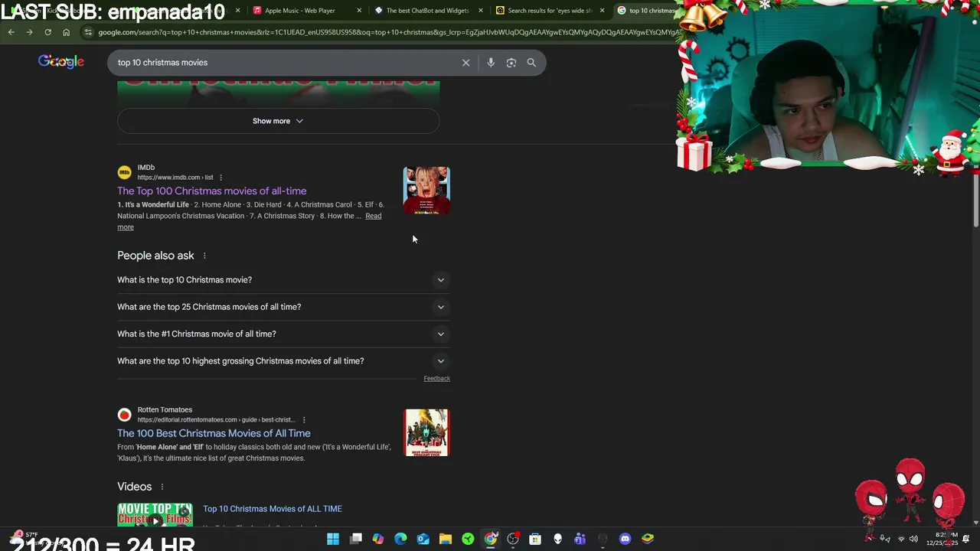
Task: Open Microsoft Edge from the taskbar
Action: pyautogui.click(x=400, y=539)
